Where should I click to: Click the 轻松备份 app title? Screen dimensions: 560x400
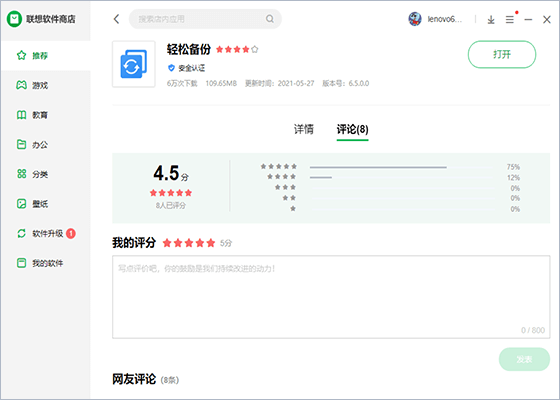[189, 49]
